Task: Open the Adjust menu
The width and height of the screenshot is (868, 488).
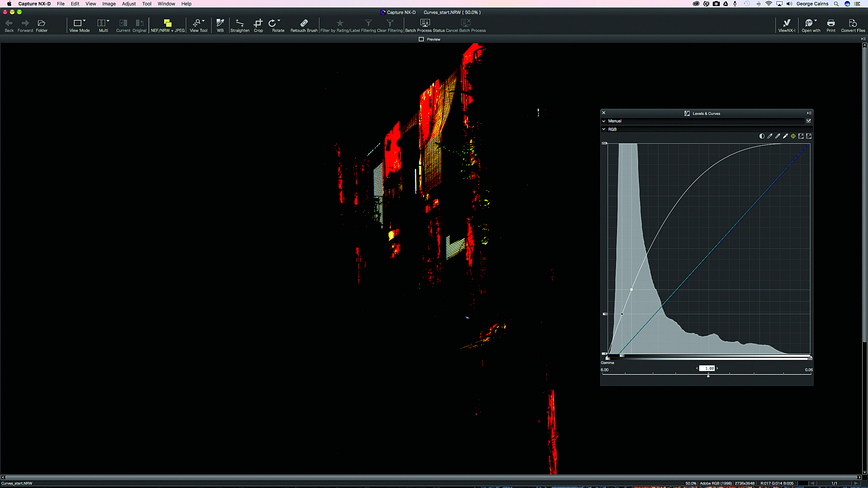Action: point(129,4)
